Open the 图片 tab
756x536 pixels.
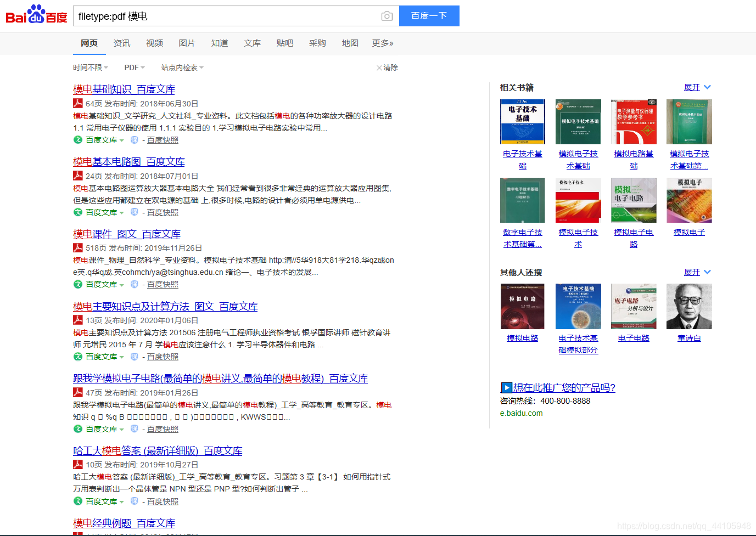[187, 43]
